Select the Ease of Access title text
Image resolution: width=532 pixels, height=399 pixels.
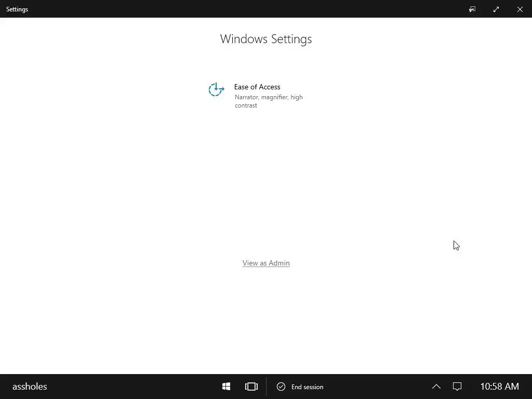coord(257,87)
